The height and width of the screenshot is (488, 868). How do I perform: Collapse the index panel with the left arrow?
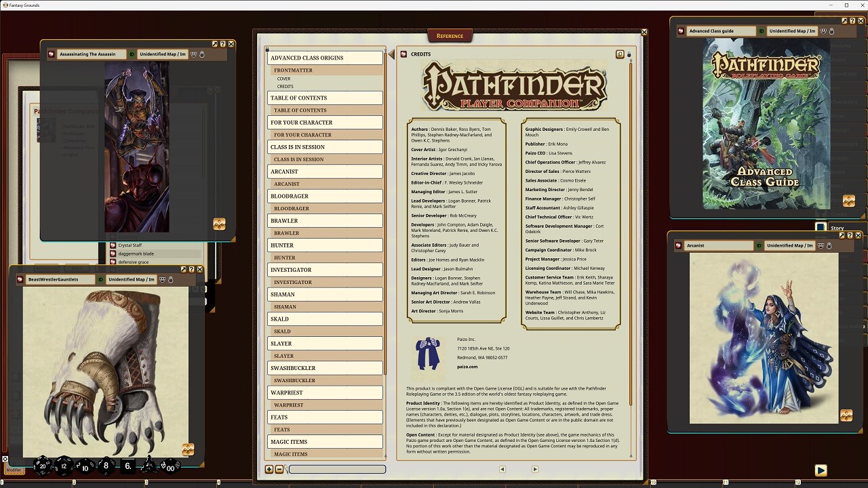(x=391, y=54)
